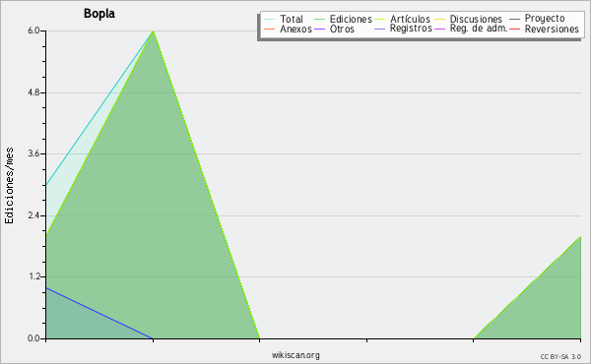Select the "Anexos" legend entry

coord(295,29)
